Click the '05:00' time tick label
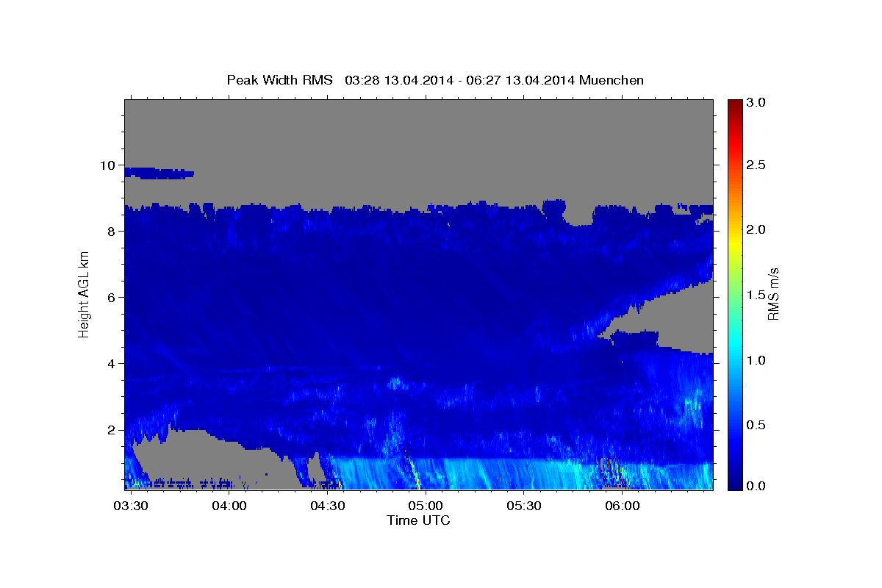The height and width of the screenshot is (588, 882). click(x=425, y=506)
